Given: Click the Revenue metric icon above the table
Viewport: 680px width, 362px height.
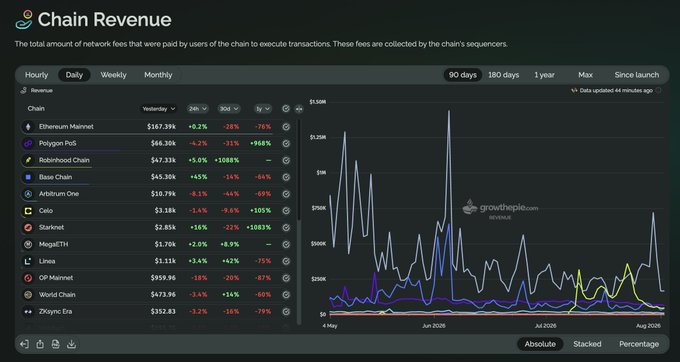Looking at the screenshot, I should [x=24, y=90].
